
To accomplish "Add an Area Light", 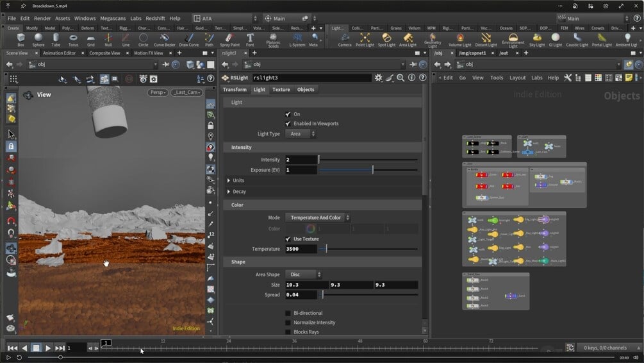I will pos(408,40).
